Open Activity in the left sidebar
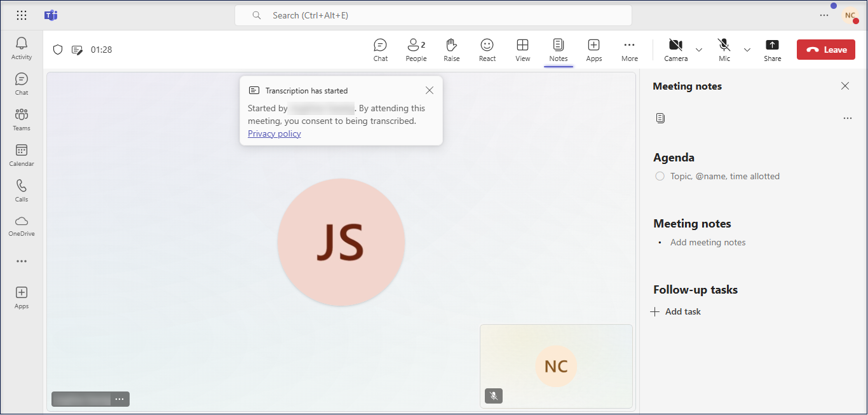 click(x=22, y=48)
